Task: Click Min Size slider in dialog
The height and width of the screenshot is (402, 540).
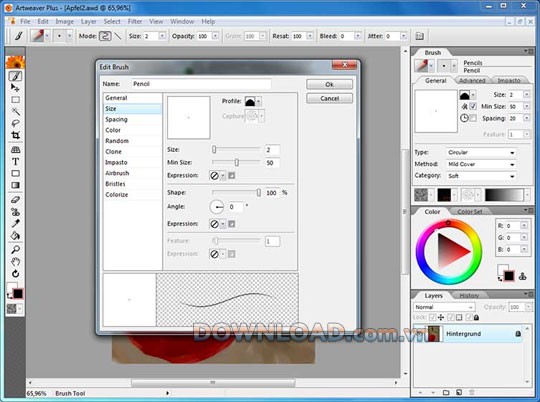Action: pyautogui.click(x=236, y=162)
